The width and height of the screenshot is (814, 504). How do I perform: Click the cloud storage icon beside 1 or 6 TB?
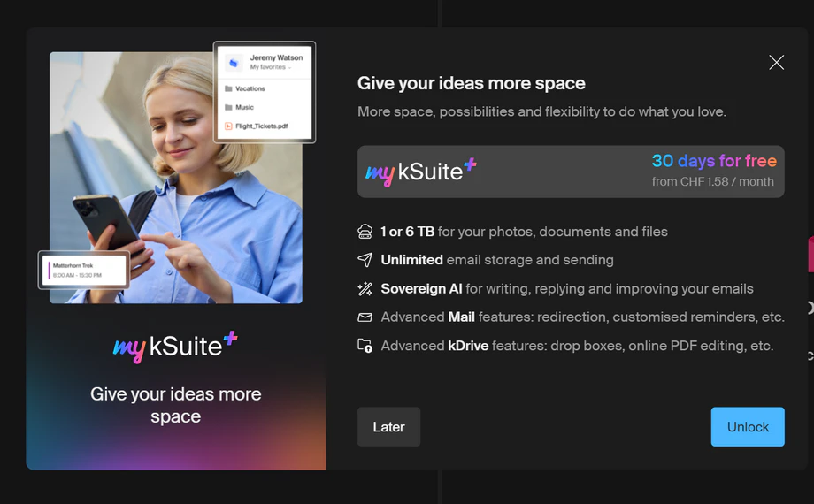pos(365,232)
